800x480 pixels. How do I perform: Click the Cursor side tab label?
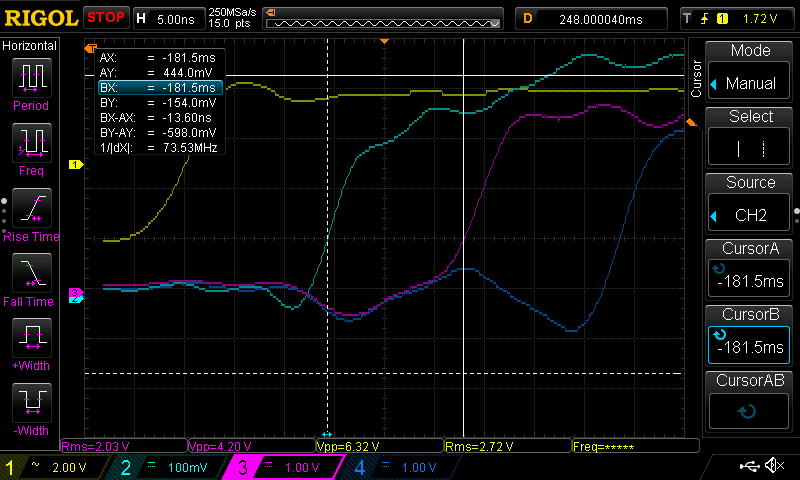click(x=696, y=78)
